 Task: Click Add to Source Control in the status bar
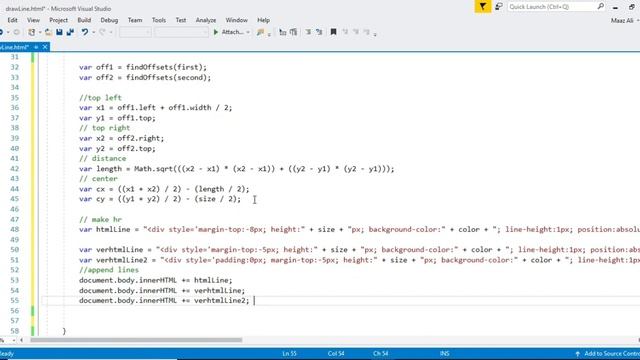click(x=611, y=354)
